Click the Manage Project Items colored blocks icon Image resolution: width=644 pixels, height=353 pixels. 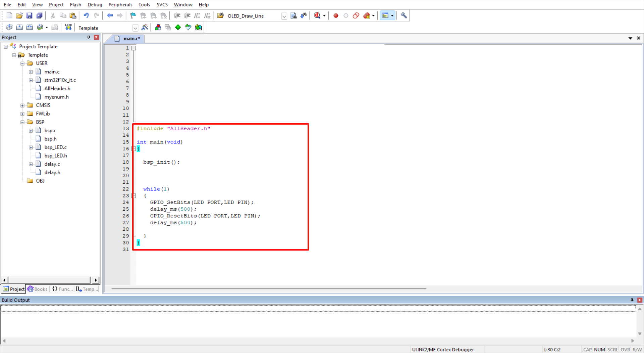point(158,27)
